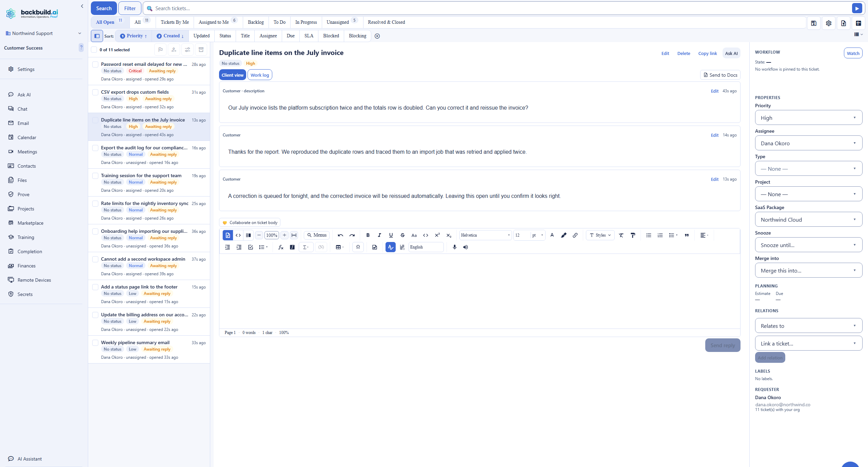Viewport: 868px width, 467px height.
Task: Click the Bold formatting icon
Action: pyautogui.click(x=368, y=235)
